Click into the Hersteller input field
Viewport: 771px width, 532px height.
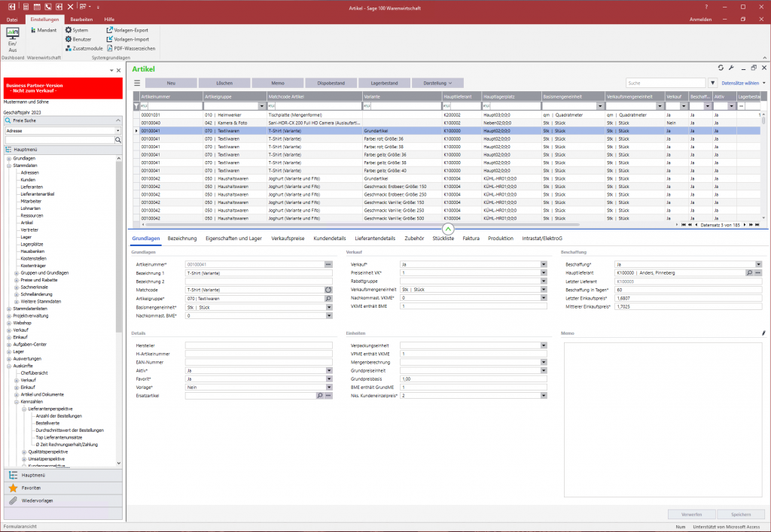coord(258,345)
